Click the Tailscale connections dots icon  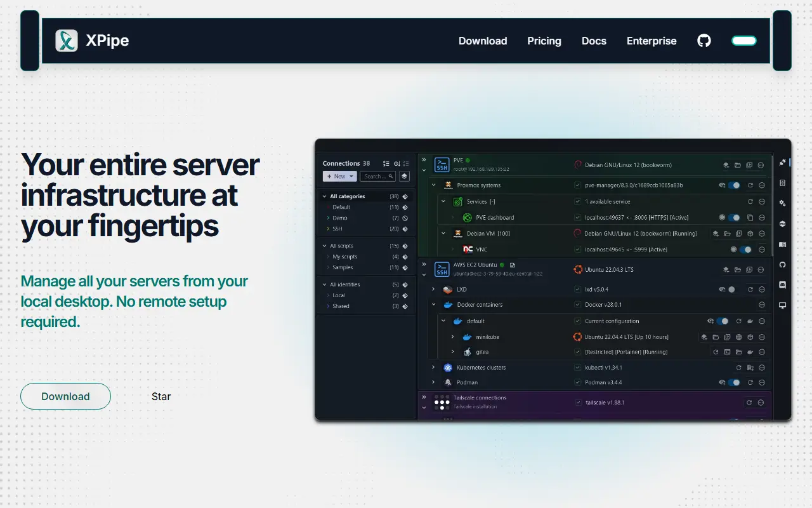pos(442,402)
